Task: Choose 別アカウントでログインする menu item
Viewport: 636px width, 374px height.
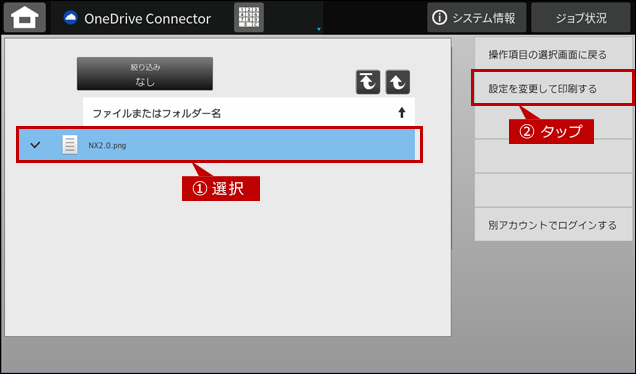Action: pyautogui.click(x=553, y=224)
